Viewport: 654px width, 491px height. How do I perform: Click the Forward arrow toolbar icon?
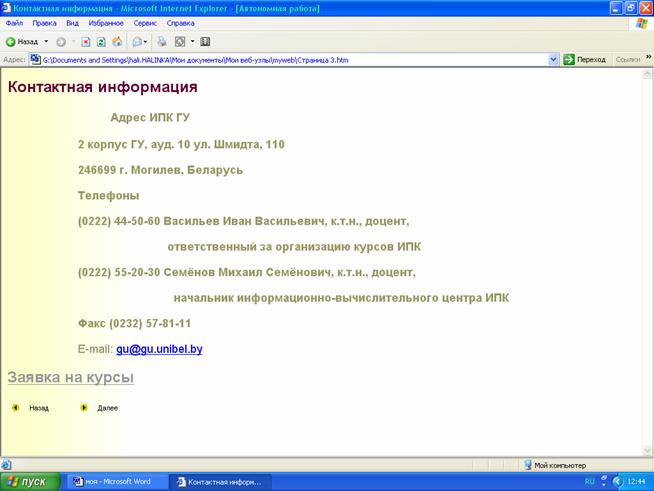point(61,42)
